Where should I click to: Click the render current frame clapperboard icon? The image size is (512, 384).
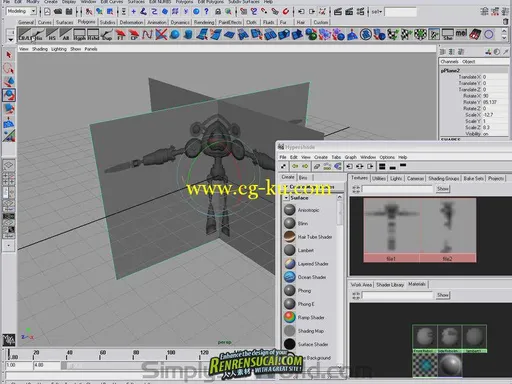pos(338,12)
